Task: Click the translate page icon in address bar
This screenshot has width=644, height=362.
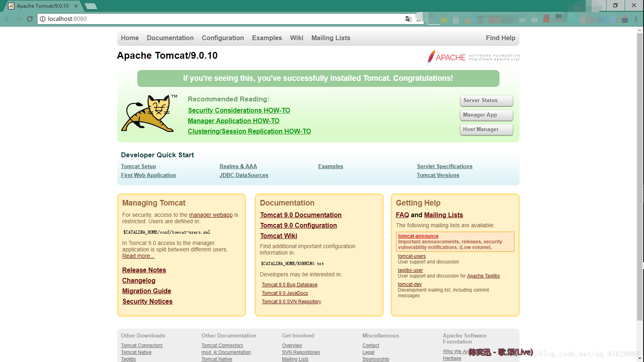Action: coord(408,19)
